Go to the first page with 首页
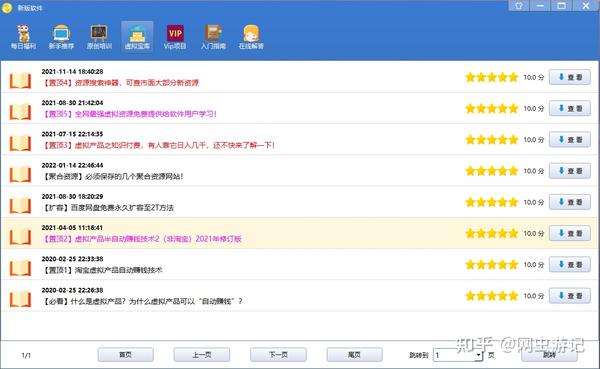This screenshot has height=369, width=600. click(x=126, y=355)
